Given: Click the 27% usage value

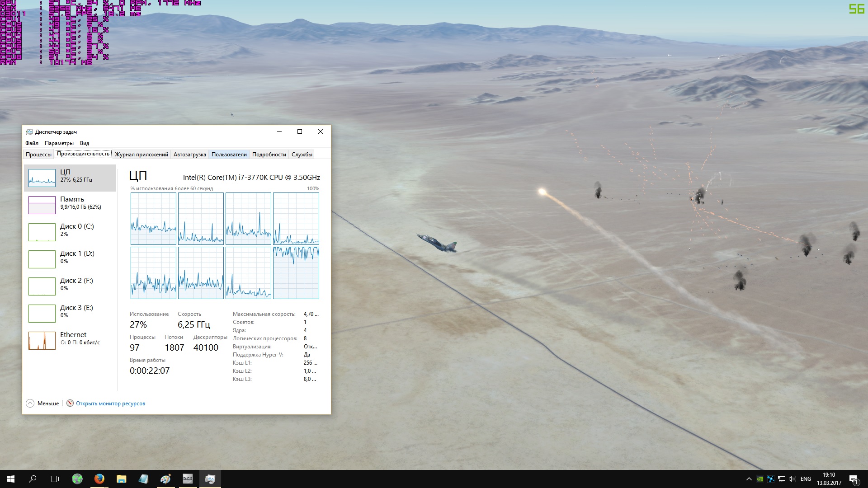Looking at the screenshot, I should coord(138,324).
